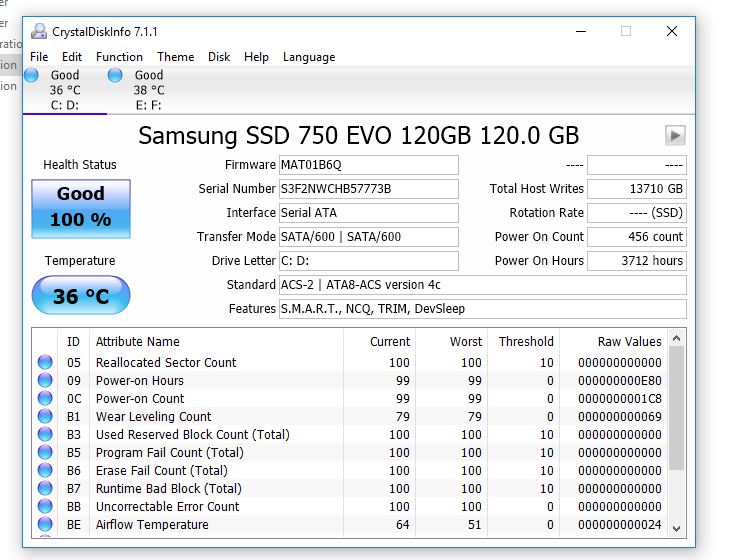Screen dimensions: 732x560
Task: Select the C: D: disk tab
Action: (64, 90)
